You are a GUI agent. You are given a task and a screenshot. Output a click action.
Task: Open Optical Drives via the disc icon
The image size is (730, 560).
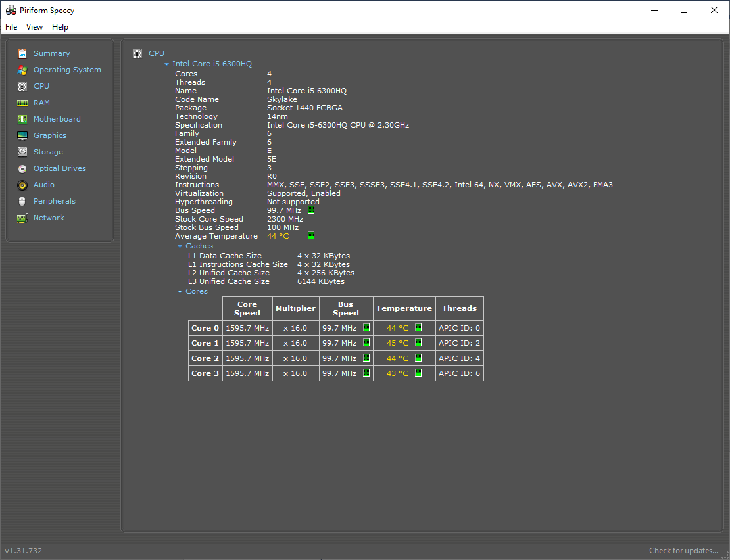tap(22, 168)
